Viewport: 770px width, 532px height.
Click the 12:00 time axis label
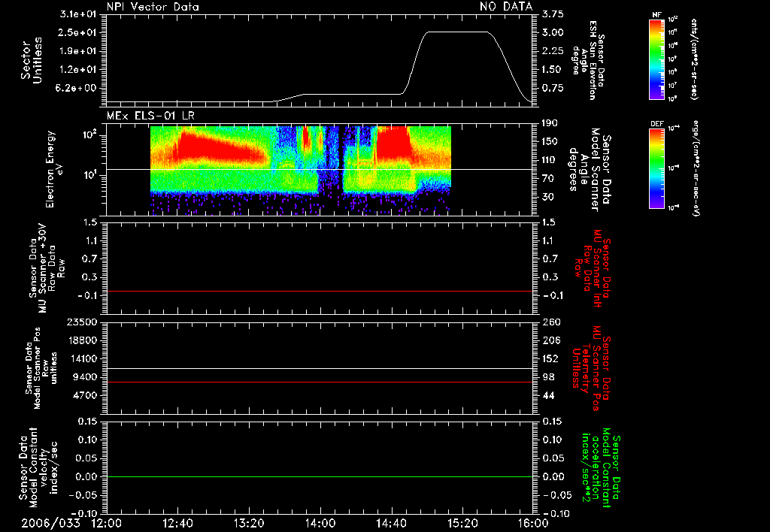[107, 523]
